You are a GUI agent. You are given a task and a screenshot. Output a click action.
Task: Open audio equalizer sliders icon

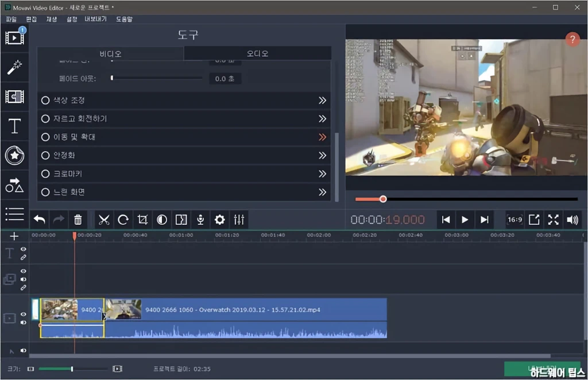239,220
